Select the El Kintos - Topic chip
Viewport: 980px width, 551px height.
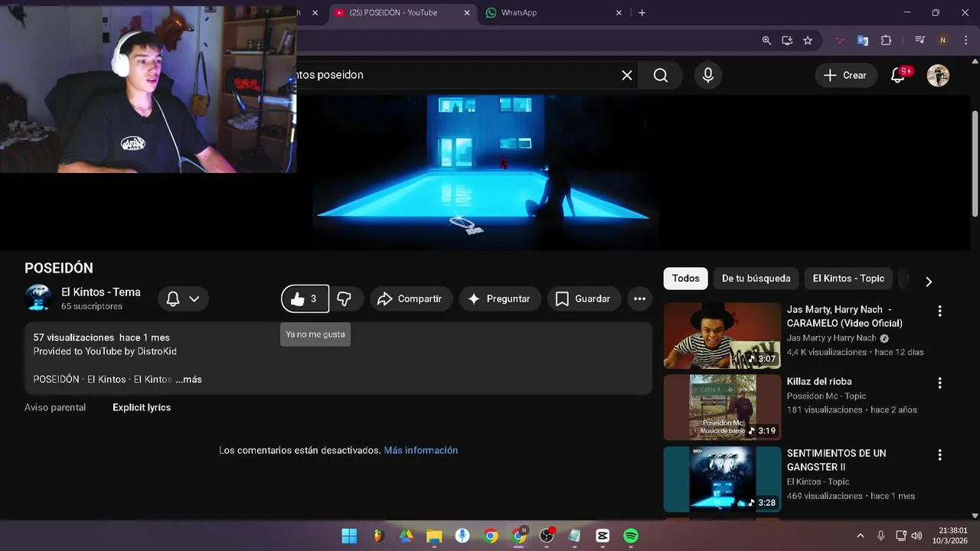848,279
